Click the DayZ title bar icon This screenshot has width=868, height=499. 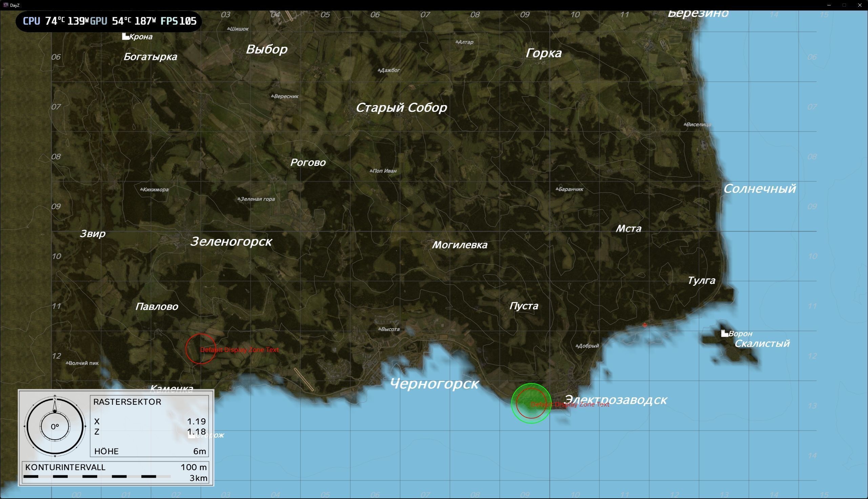point(5,5)
